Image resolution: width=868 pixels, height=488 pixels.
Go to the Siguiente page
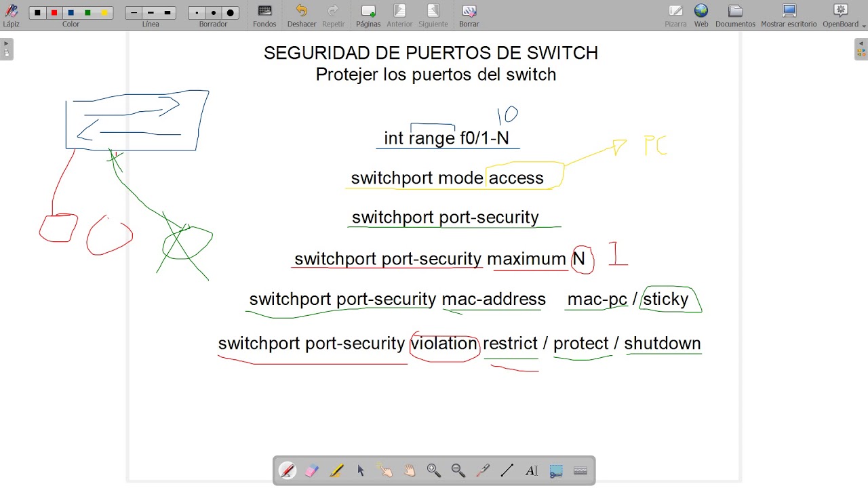coord(433,15)
